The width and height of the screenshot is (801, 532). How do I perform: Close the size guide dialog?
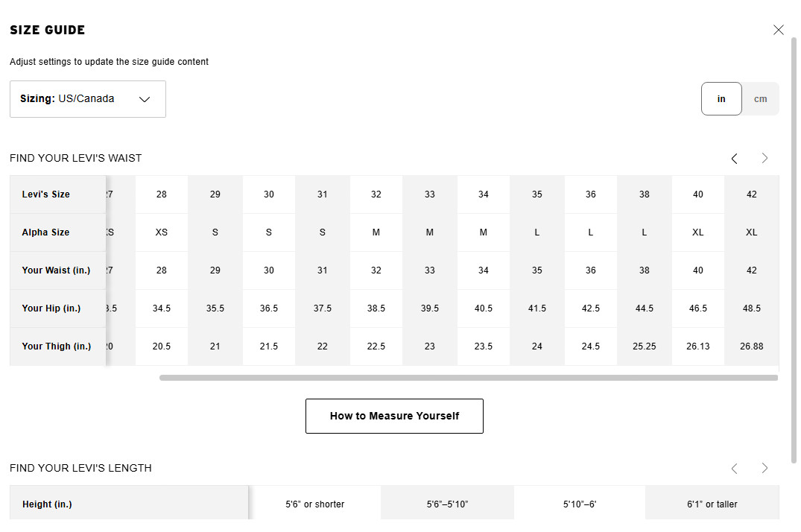[778, 30]
